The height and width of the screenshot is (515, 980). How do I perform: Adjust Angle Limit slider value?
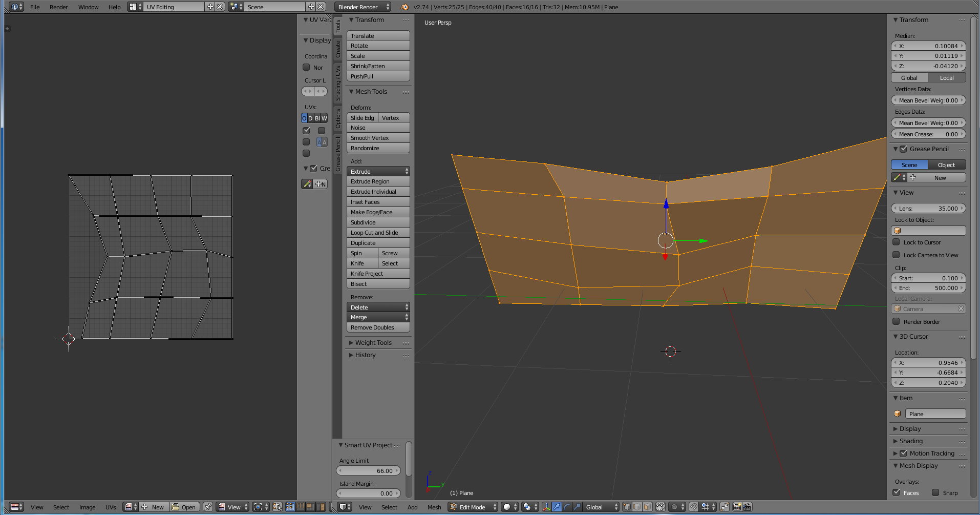pos(369,470)
